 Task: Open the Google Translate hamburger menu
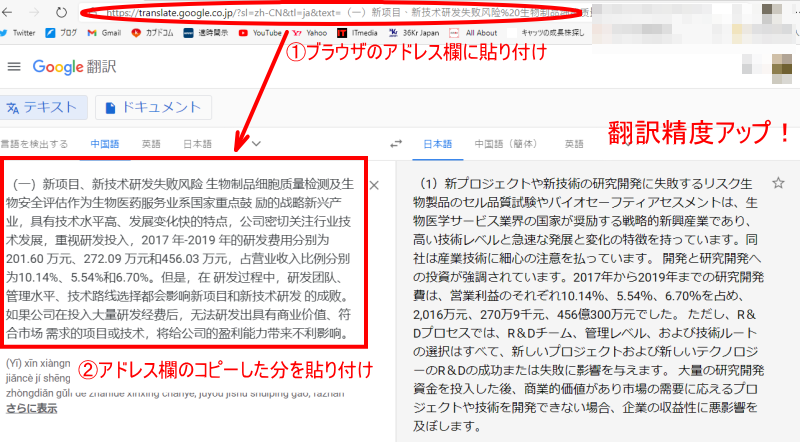[x=14, y=66]
